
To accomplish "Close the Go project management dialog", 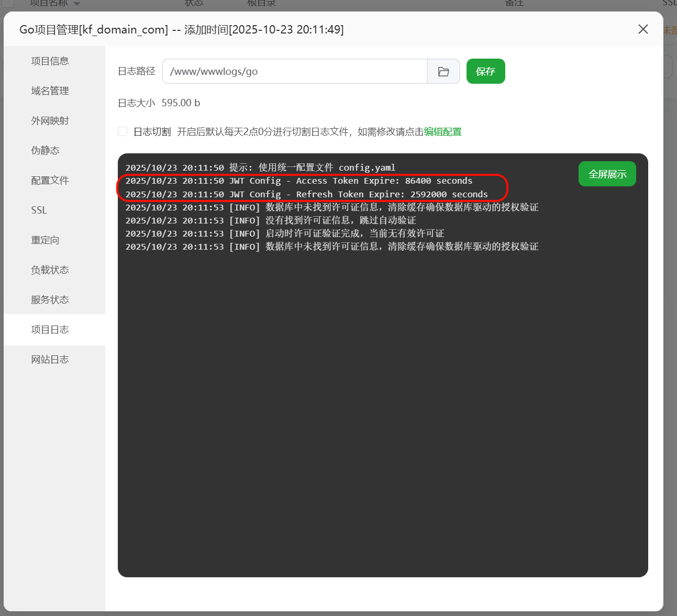I will pyautogui.click(x=643, y=29).
